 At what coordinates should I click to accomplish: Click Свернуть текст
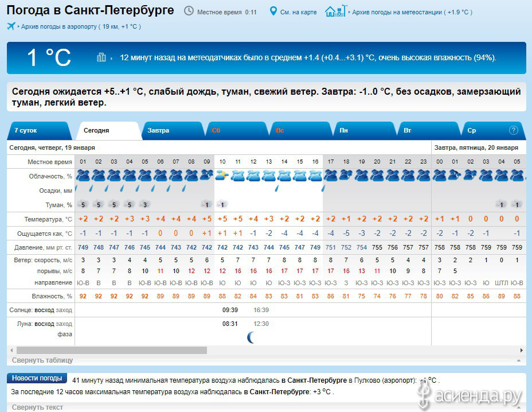pyautogui.click(x=37, y=407)
